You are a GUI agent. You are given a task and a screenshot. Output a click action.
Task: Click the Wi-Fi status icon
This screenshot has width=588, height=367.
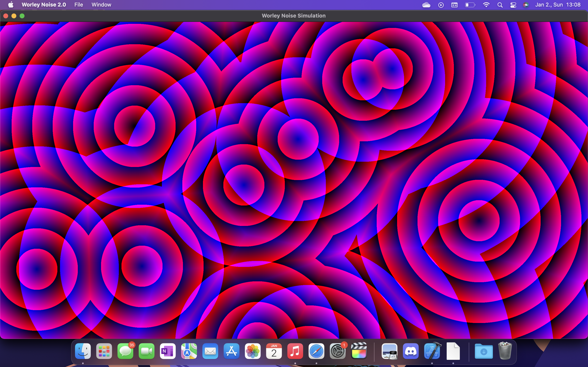(486, 5)
